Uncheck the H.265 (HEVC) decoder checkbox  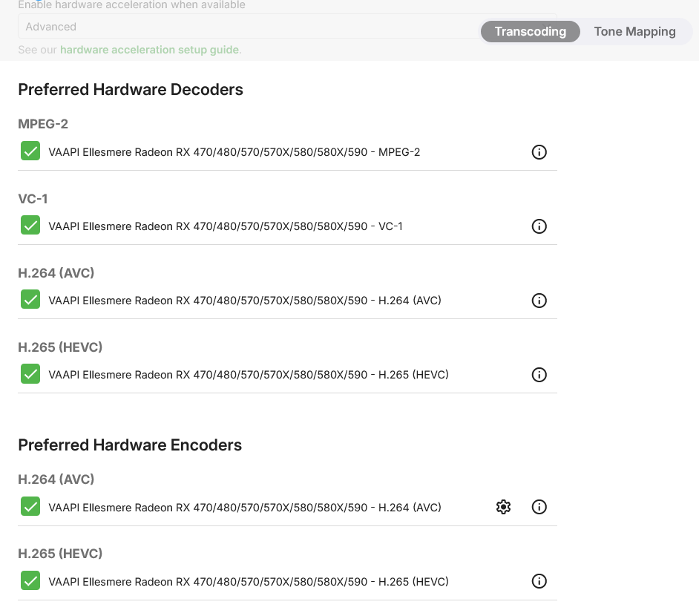pyautogui.click(x=30, y=374)
